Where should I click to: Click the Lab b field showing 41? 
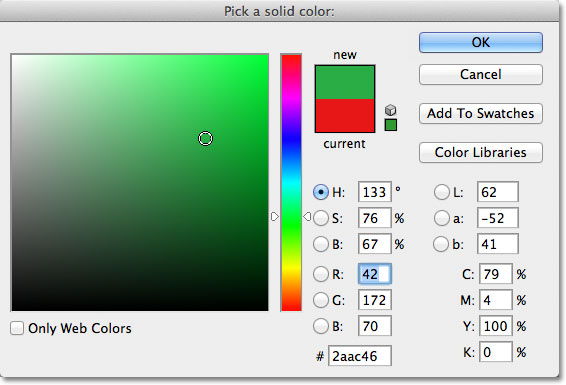(x=498, y=244)
